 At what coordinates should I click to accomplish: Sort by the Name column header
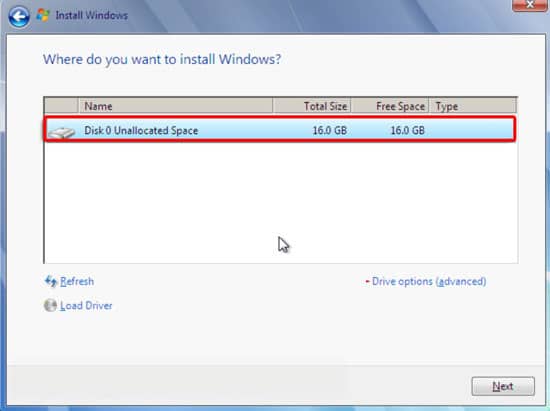coord(175,106)
